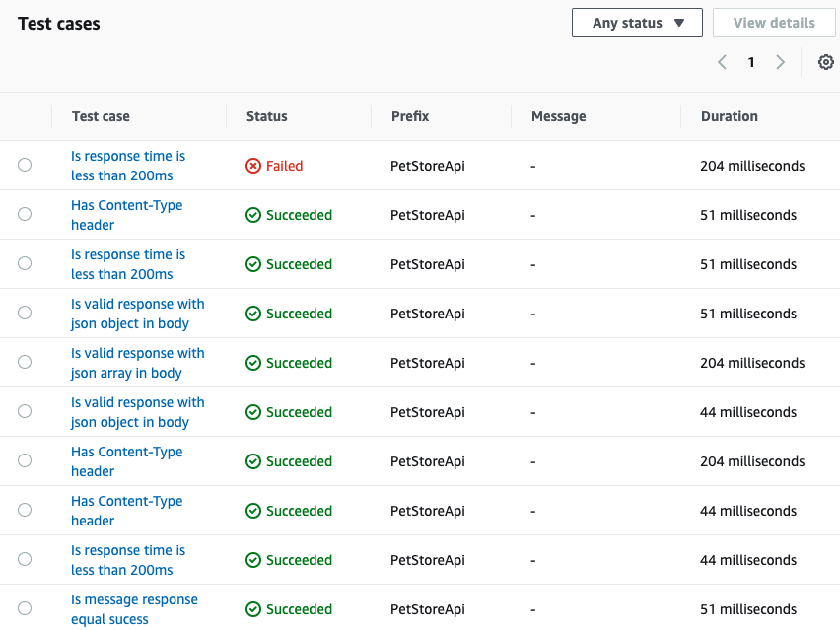Click the previous page arrow
840x630 pixels.
[721, 62]
